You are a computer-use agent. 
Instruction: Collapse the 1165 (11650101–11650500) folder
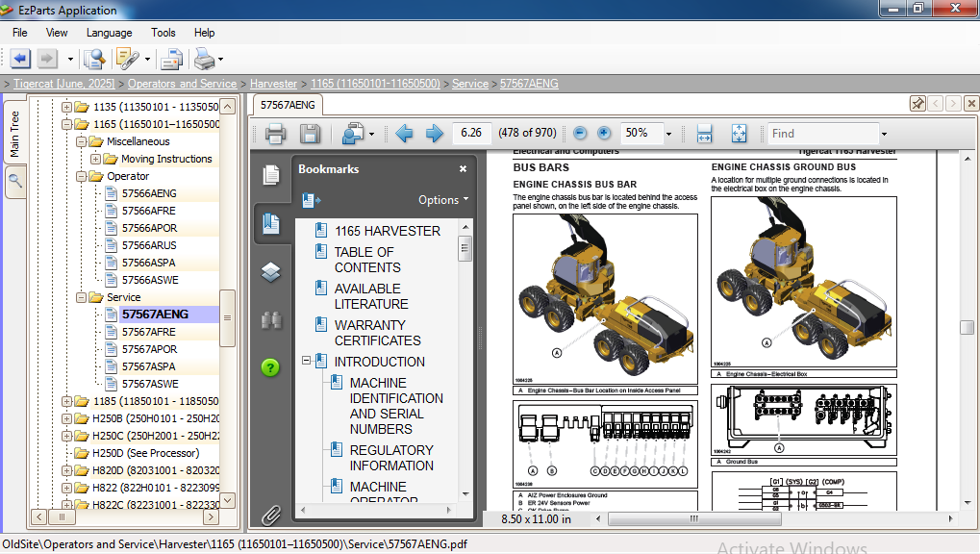click(x=66, y=124)
